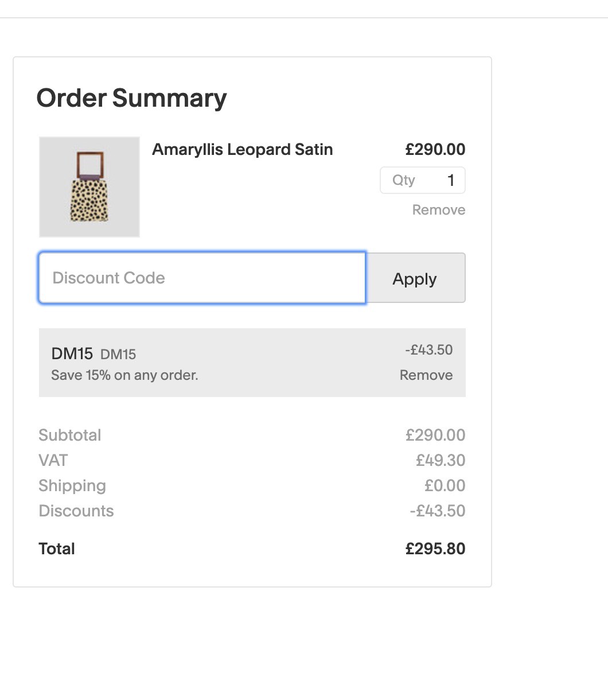Select the Subtotal value £290.00
The image size is (608, 700).
[435, 435]
